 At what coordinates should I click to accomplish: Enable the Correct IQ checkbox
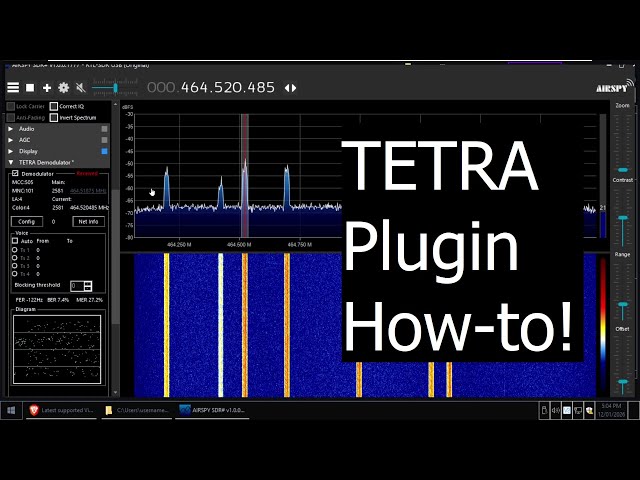53,106
